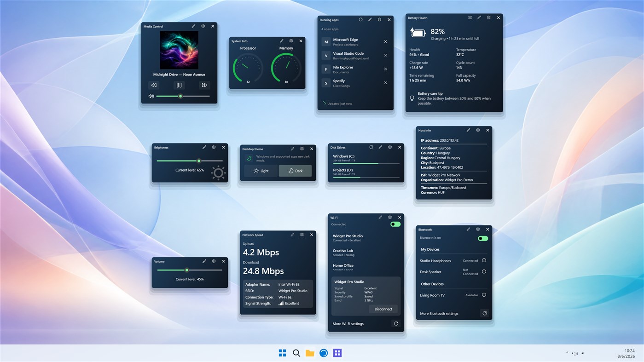Turn off the Bluetooth toggle switch
644x362 pixels.
pos(483,238)
